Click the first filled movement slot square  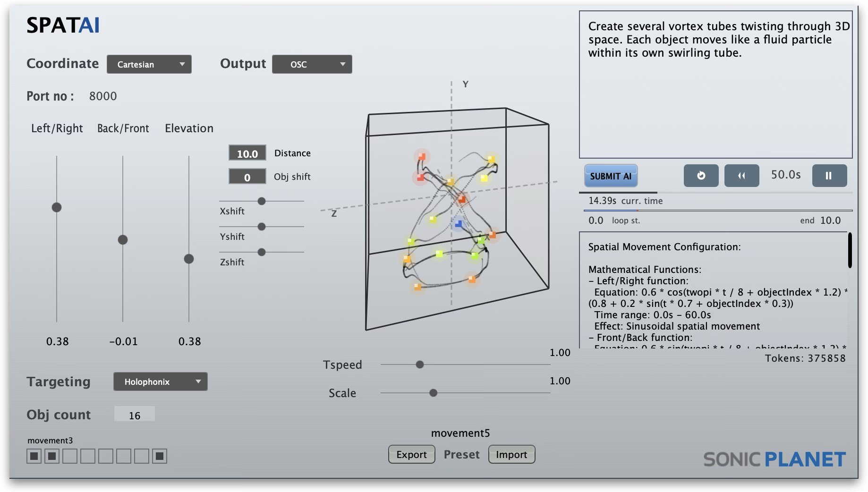(x=34, y=456)
